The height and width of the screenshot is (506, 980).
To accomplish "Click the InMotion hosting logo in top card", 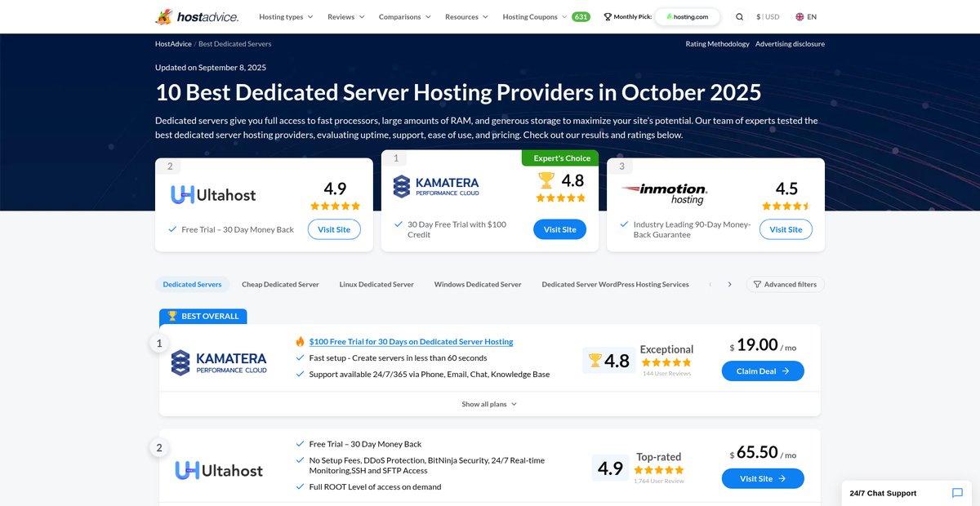I will (664, 193).
